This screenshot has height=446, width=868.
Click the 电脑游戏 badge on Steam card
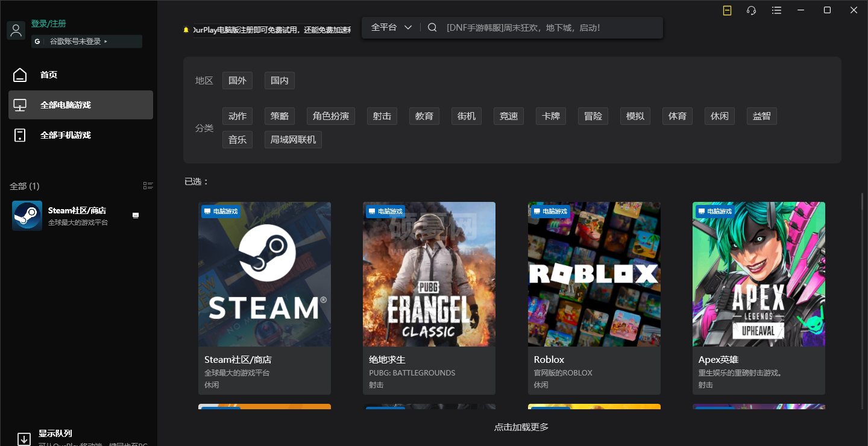(221, 212)
